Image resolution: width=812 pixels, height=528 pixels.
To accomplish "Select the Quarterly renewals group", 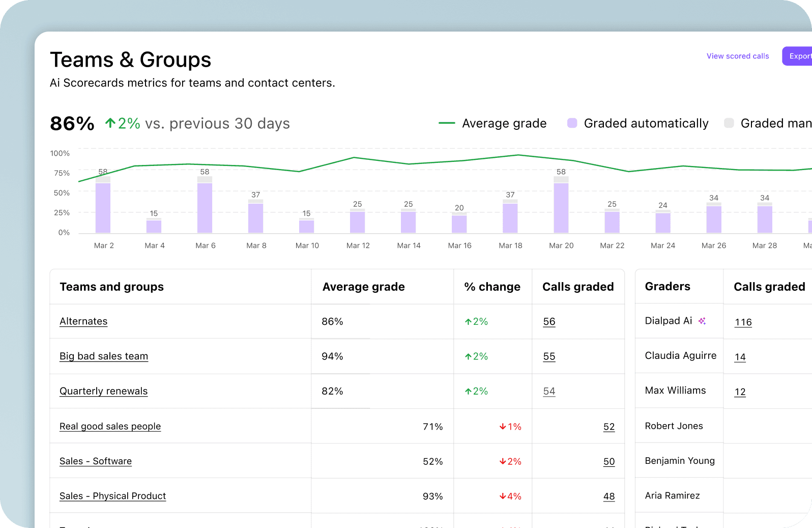I will coord(103,391).
